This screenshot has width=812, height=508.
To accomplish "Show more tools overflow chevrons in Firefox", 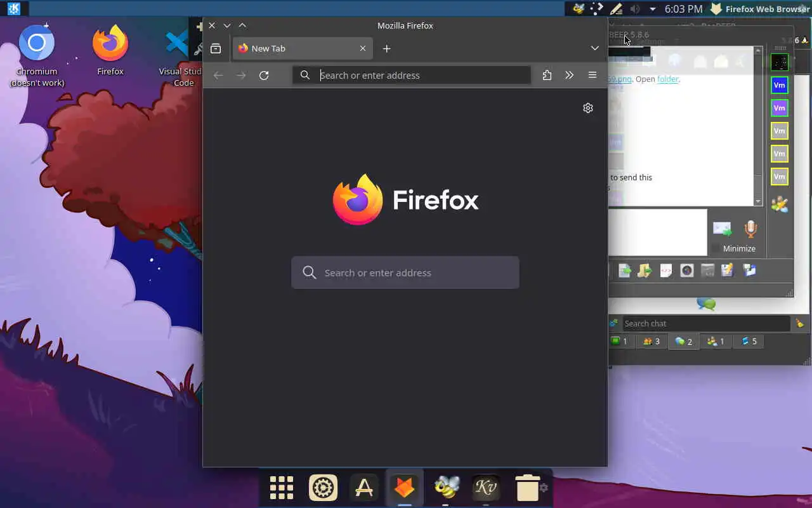I will tap(569, 75).
